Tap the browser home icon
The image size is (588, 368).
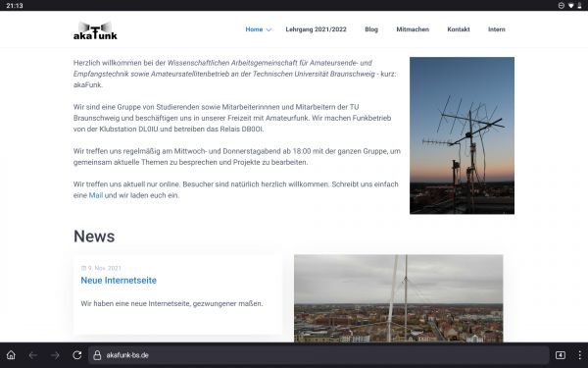(x=11, y=355)
